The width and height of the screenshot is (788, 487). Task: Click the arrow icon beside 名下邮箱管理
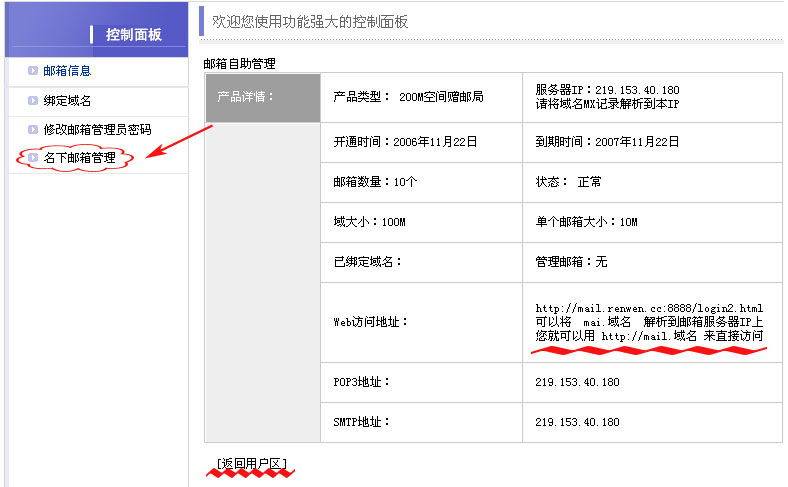pos(33,158)
